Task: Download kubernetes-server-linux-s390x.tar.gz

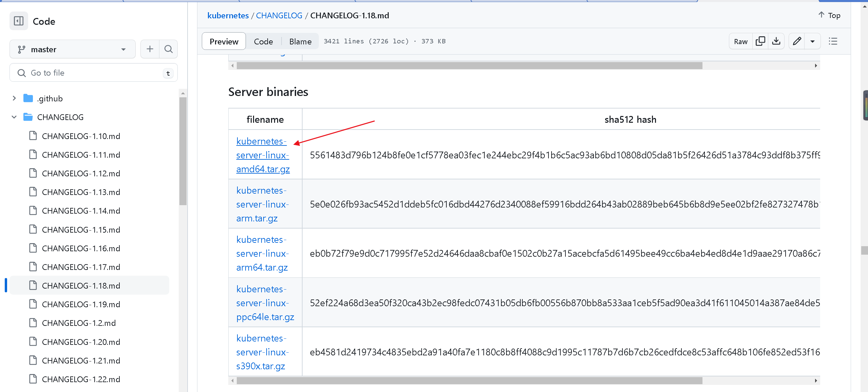Action: click(x=262, y=352)
